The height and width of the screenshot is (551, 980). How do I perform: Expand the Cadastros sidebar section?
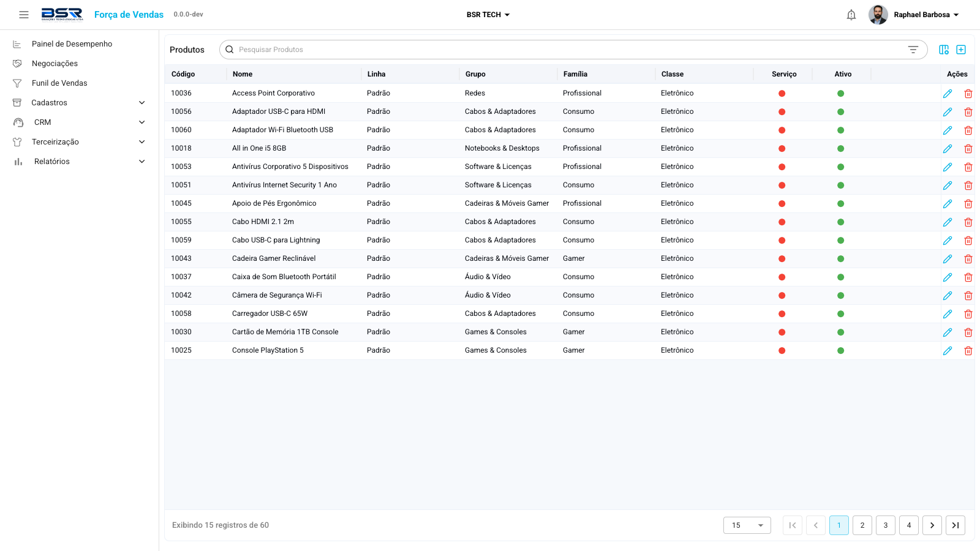[80, 103]
